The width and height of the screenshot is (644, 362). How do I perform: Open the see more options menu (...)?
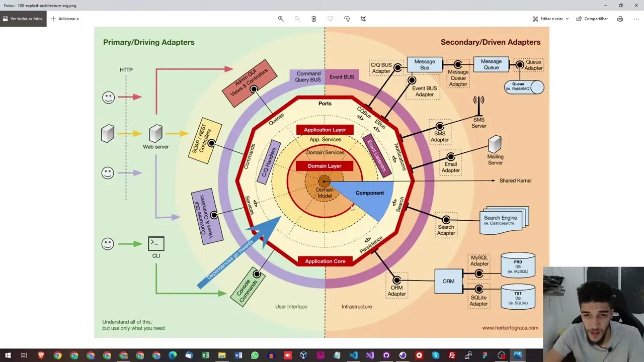click(x=636, y=19)
